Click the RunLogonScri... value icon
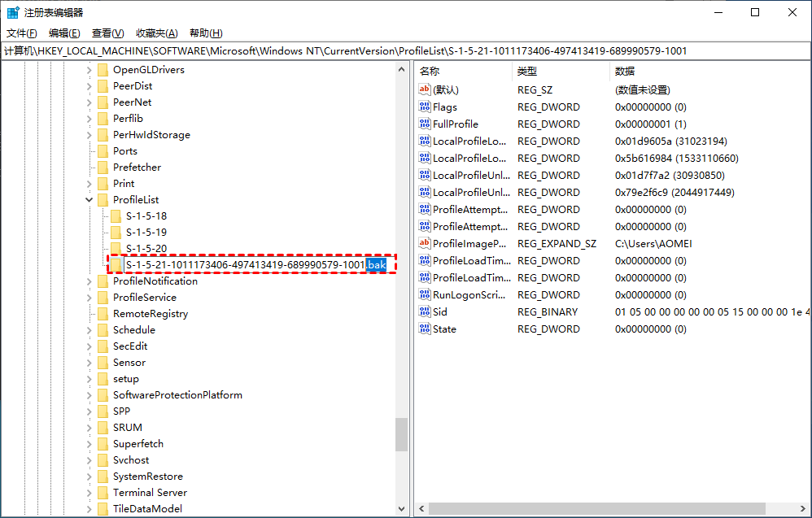This screenshot has height=518, width=812. 425,294
